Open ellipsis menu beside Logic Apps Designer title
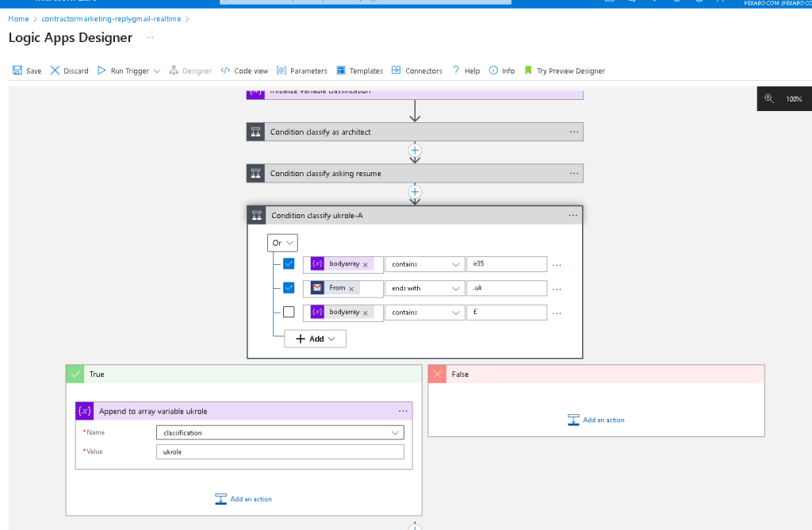812x530 pixels. tap(150, 37)
